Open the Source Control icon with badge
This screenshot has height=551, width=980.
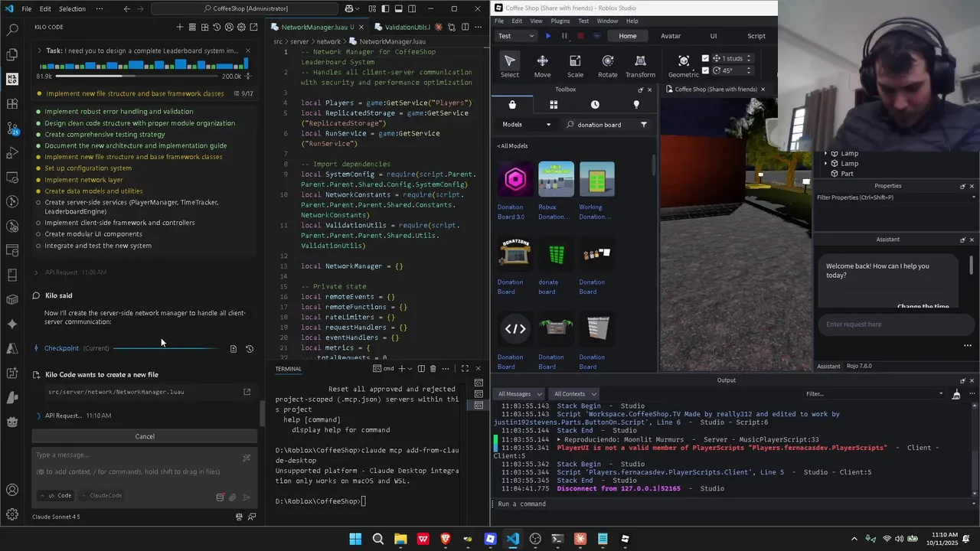pos(12,128)
